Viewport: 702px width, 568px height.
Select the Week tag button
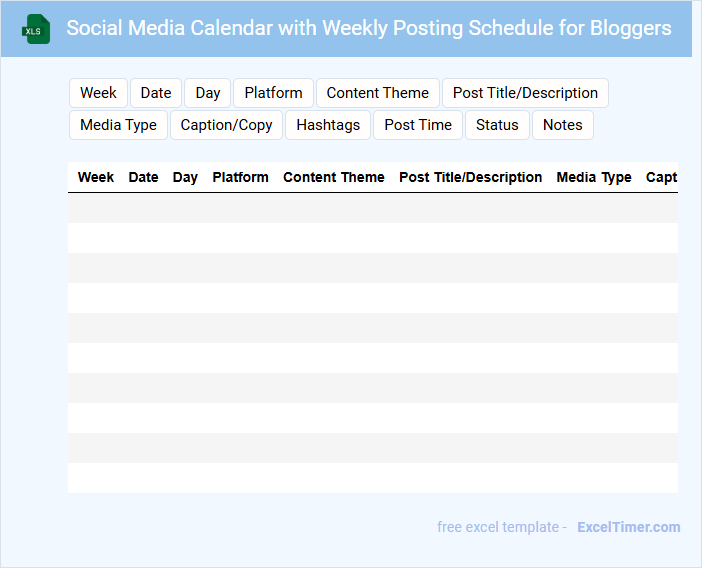click(98, 93)
